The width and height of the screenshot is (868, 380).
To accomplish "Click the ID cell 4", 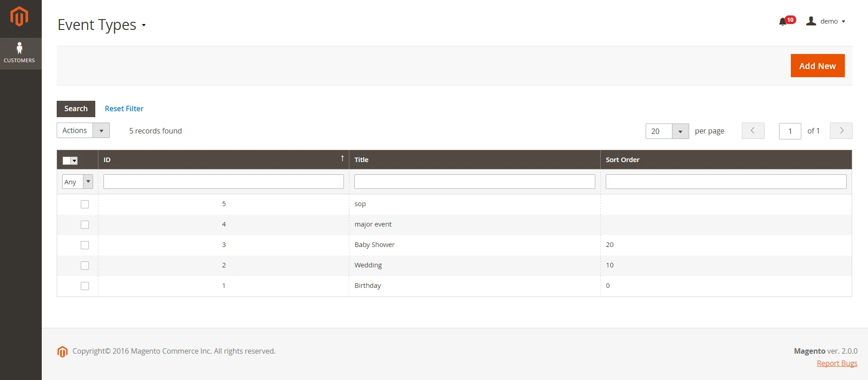I will click(224, 225).
